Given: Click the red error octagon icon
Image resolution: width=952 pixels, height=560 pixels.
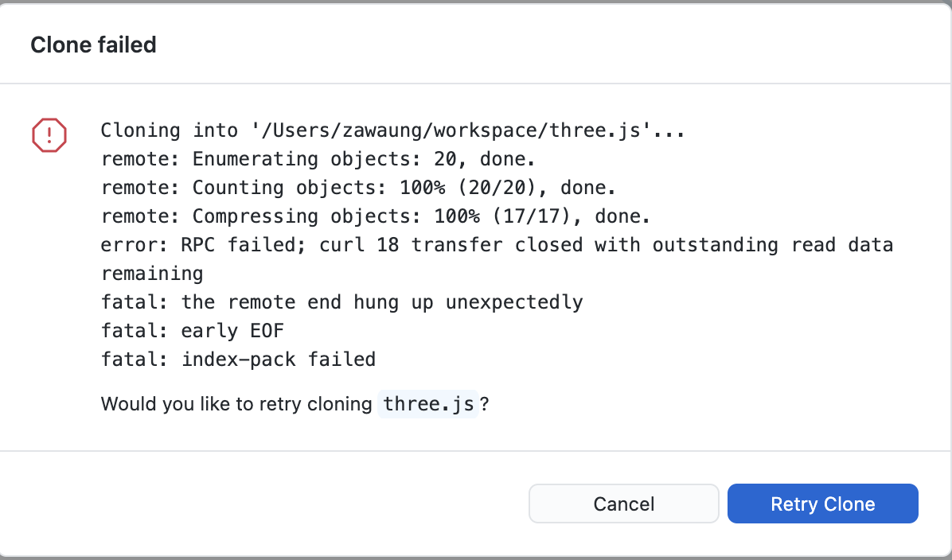Looking at the screenshot, I should (49, 135).
